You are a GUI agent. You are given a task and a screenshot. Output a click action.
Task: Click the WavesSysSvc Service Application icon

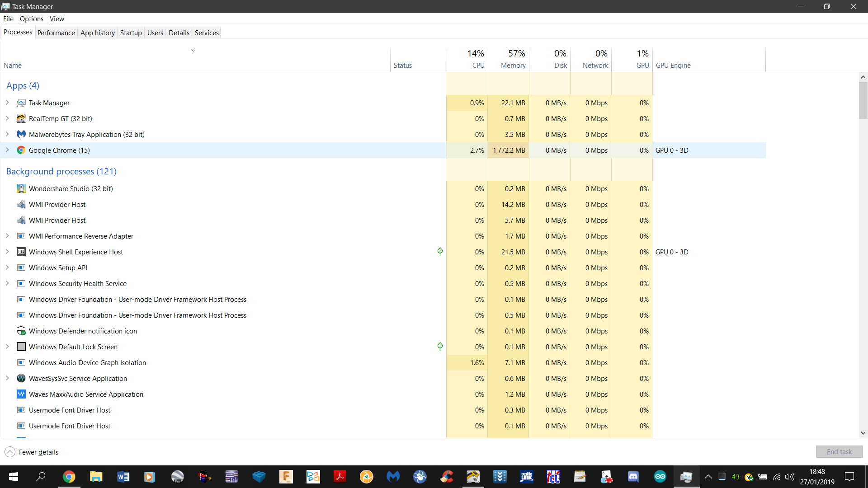pos(21,379)
